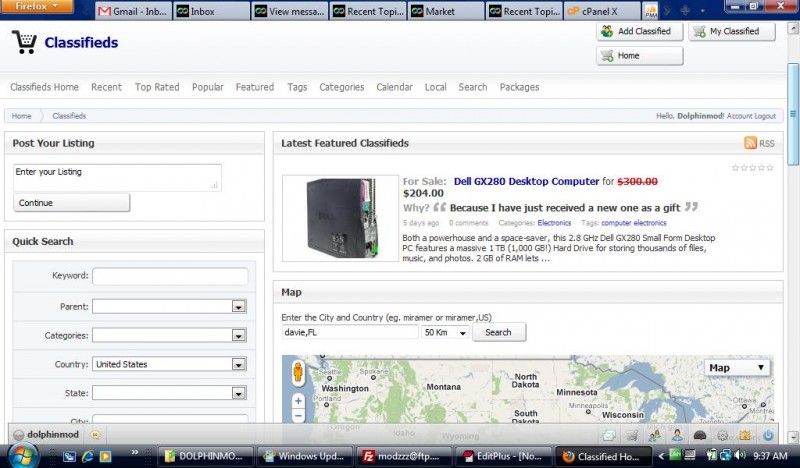800x468 pixels.
Task: Click the Street View pegman icon
Action: (x=298, y=373)
